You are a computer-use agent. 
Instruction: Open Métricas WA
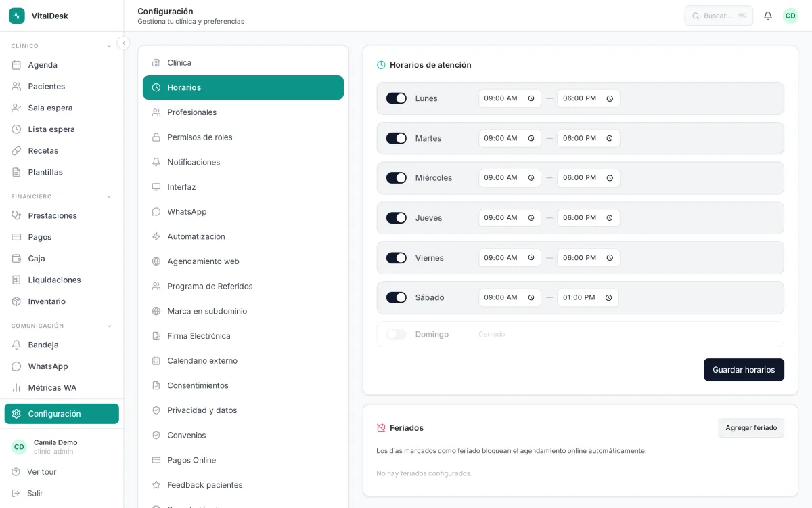(x=62, y=387)
